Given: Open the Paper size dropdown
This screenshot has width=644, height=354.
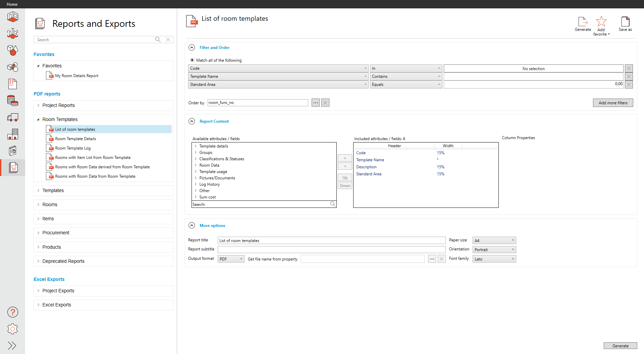Looking at the screenshot, I should click(x=494, y=240).
